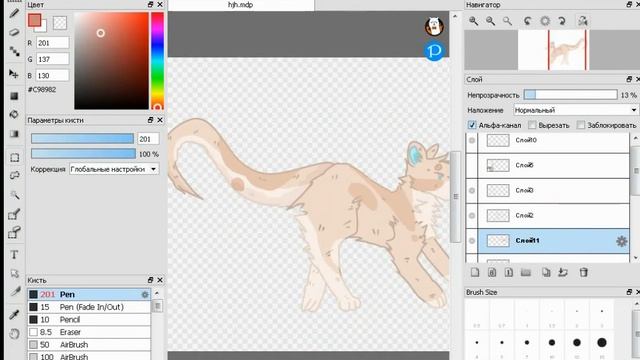Rotate canvas right in Navigator
Screen dimensions: 640x360
562,21
